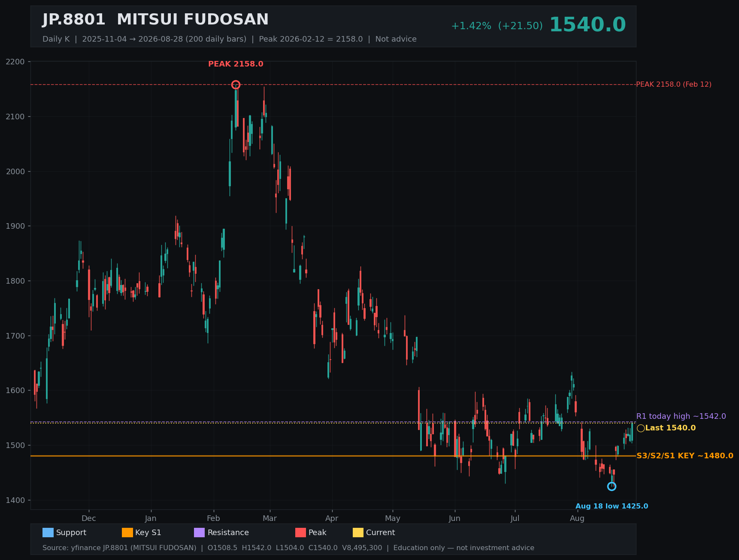739x560 pixels.
Task: Click the bold "PEAK 2158.0" annotation above the peak
Action: pyautogui.click(x=236, y=64)
